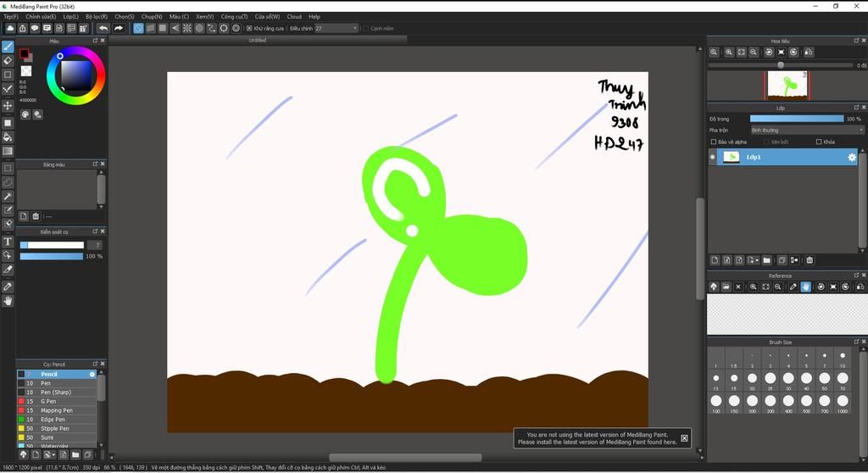Image resolution: width=868 pixels, height=473 pixels.
Task: Delete layer with trash icon in layers panel
Action: point(810,260)
